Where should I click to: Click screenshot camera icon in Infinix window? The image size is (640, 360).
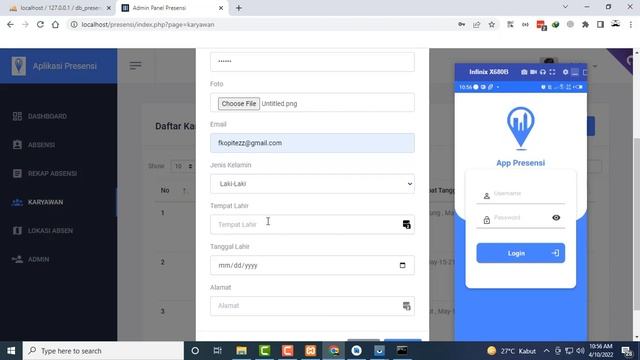[524, 72]
